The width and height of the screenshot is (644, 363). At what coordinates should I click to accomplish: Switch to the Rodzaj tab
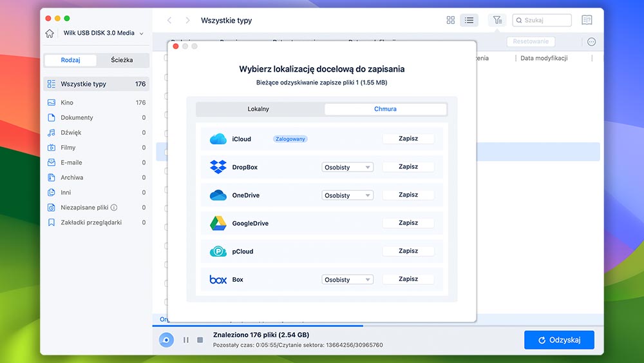[70, 60]
